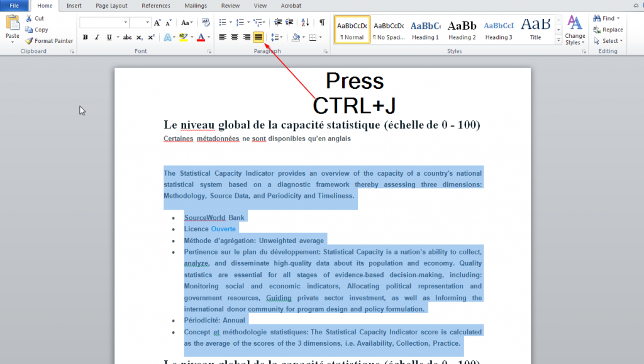This screenshot has width=644, height=364.
Task: Sort the selected paragraphs A to Z
Action: pos(305,23)
